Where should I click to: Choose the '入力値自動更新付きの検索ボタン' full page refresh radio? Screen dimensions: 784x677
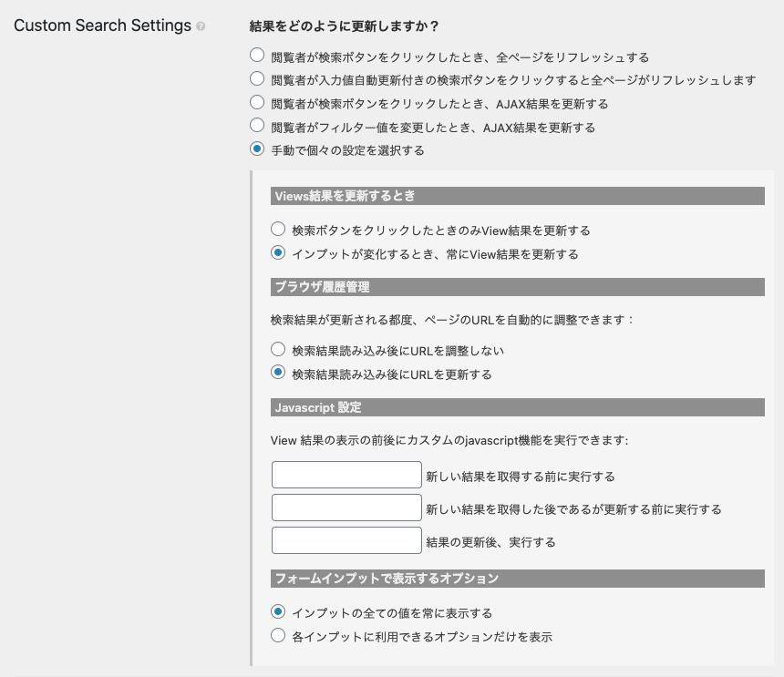click(257, 78)
